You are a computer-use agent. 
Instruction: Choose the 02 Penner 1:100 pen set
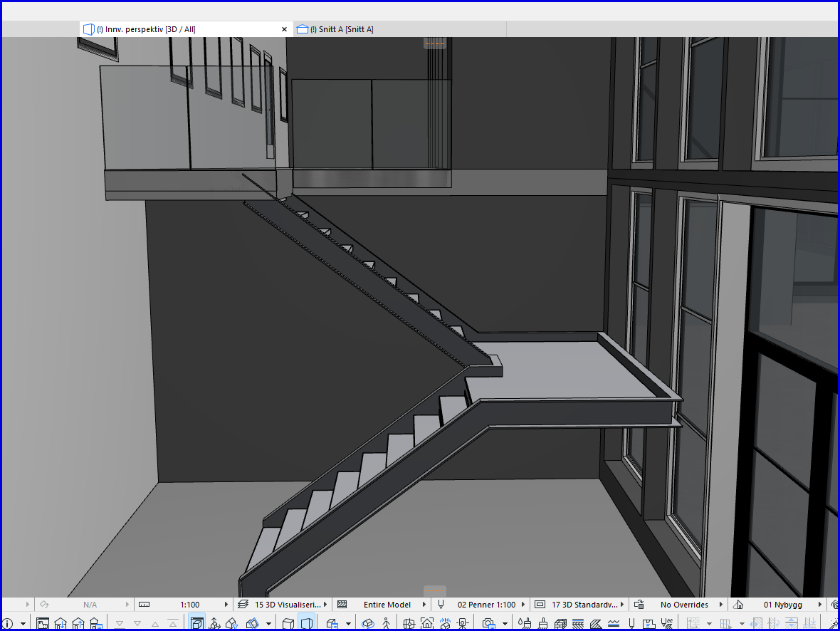click(485, 605)
